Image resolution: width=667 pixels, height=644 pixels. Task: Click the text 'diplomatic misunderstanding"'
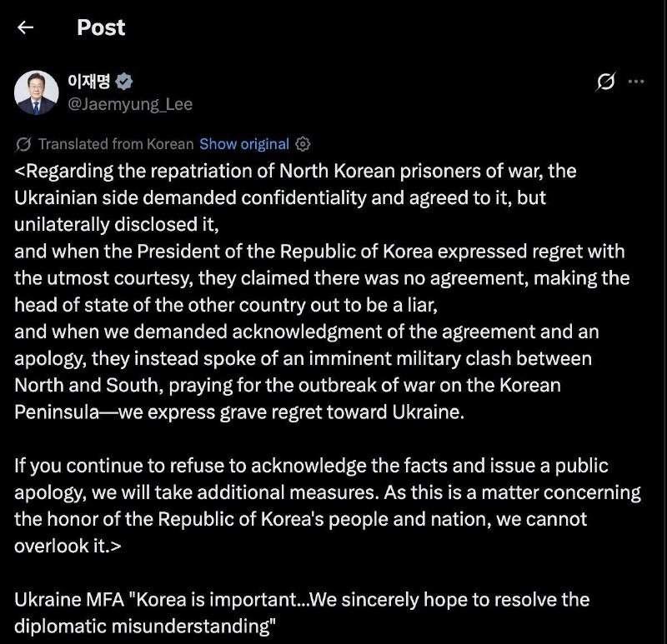tap(145, 627)
